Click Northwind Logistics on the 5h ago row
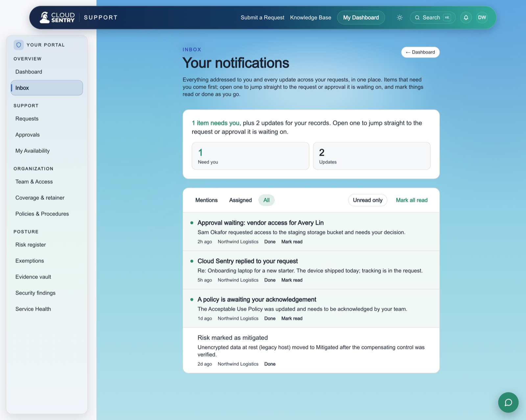 click(x=238, y=280)
